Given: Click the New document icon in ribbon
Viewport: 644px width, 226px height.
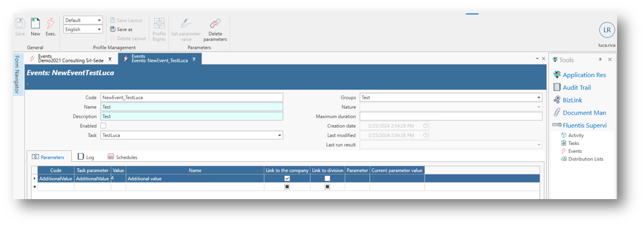Looking at the screenshot, I should point(35,23).
